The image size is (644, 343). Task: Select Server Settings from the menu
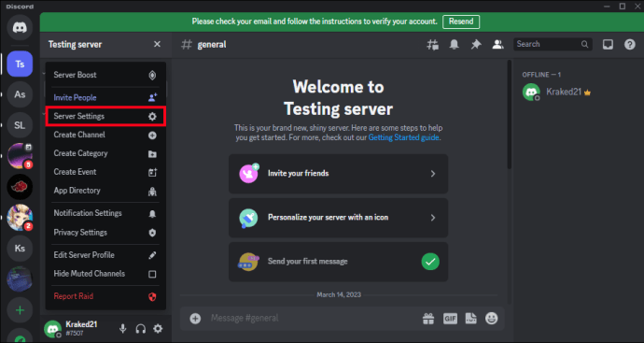tap(105, 117)
